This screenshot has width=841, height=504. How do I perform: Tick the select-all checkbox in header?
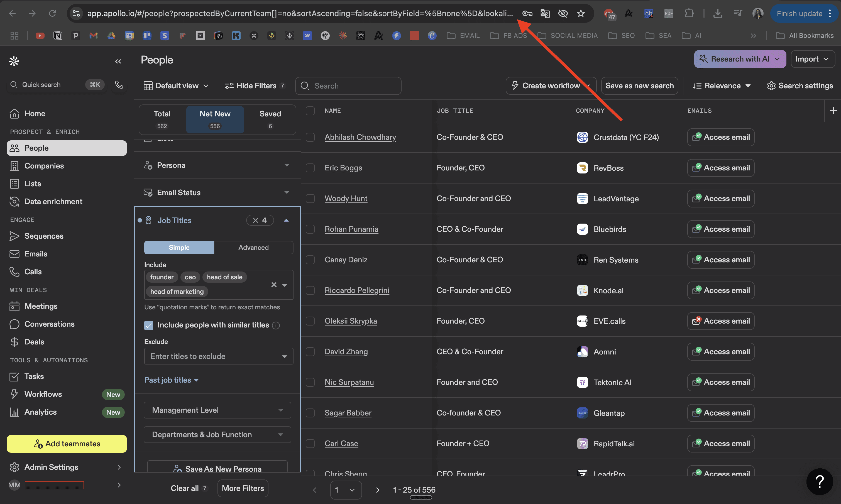coord(310,111)
